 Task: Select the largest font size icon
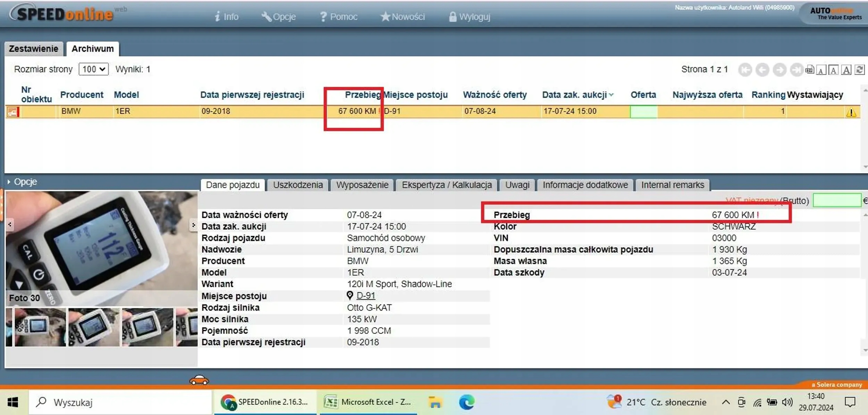coord(846,70)
